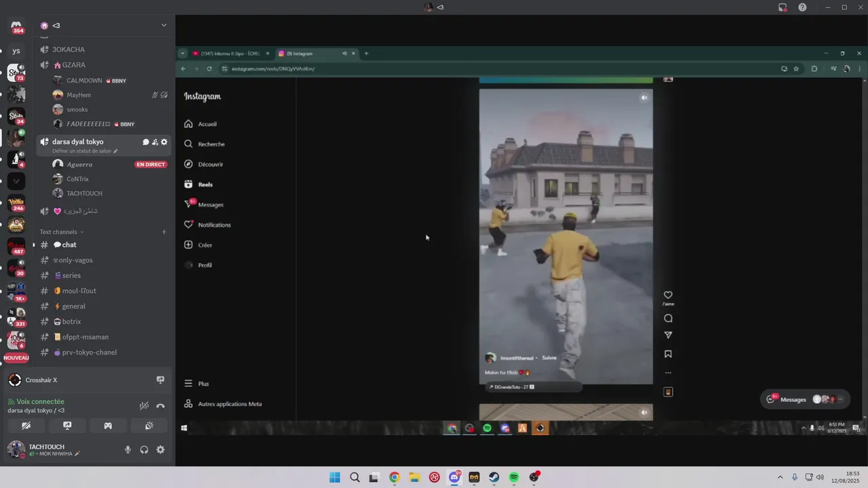
Task: Open 'Notifications' in Instagram sidebar
Action: tap(208, 225)
